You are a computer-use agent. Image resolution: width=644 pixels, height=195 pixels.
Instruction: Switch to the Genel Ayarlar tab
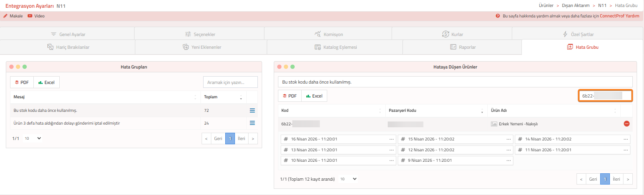pos(68,34)
